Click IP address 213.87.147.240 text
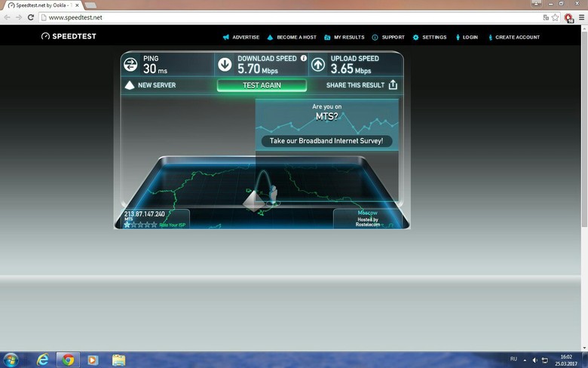588x368 pixels. point(145,214)
